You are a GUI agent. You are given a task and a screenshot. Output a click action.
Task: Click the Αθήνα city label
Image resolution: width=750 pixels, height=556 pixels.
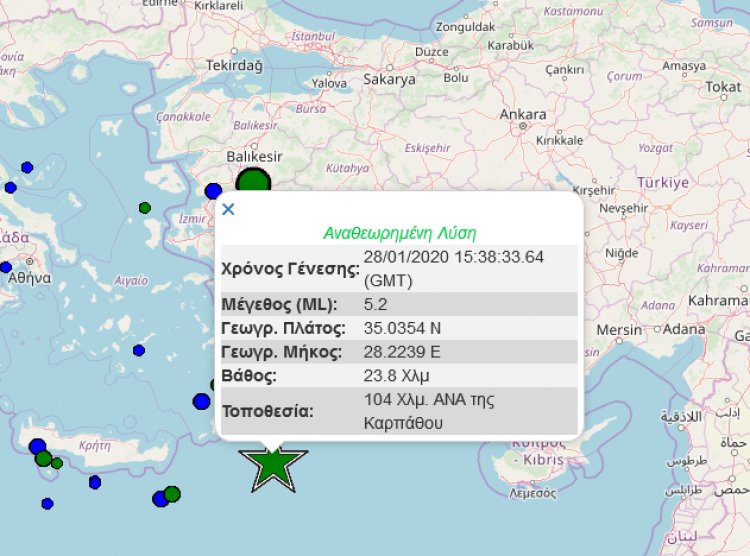[x=29, y=278]
